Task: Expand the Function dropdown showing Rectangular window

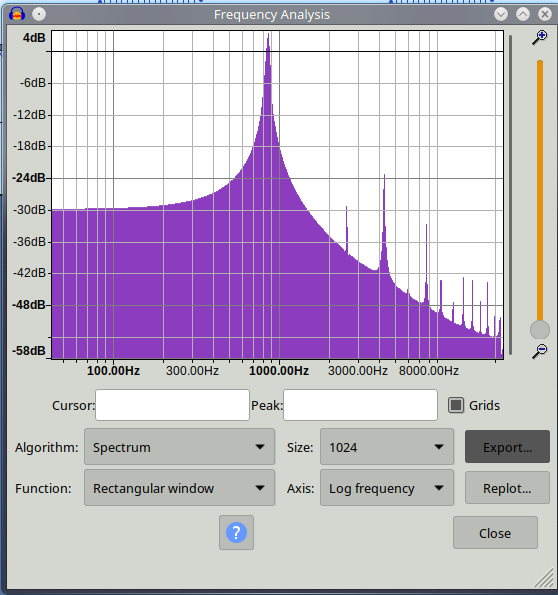Action: pyautogui.click(x=179, y=488)
